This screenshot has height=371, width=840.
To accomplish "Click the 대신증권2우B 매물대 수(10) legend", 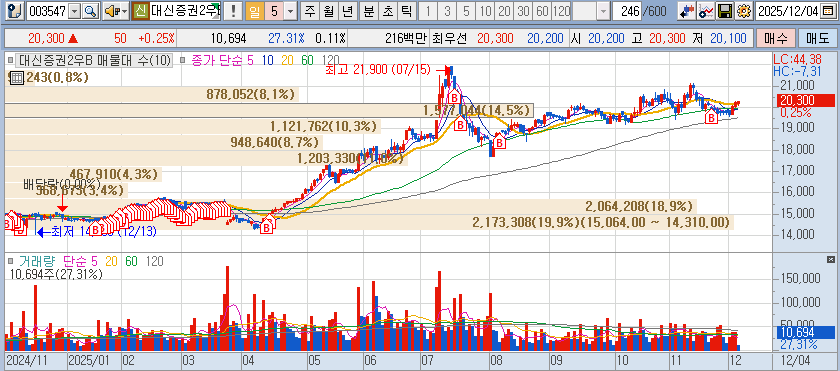I will click(94, 60).
